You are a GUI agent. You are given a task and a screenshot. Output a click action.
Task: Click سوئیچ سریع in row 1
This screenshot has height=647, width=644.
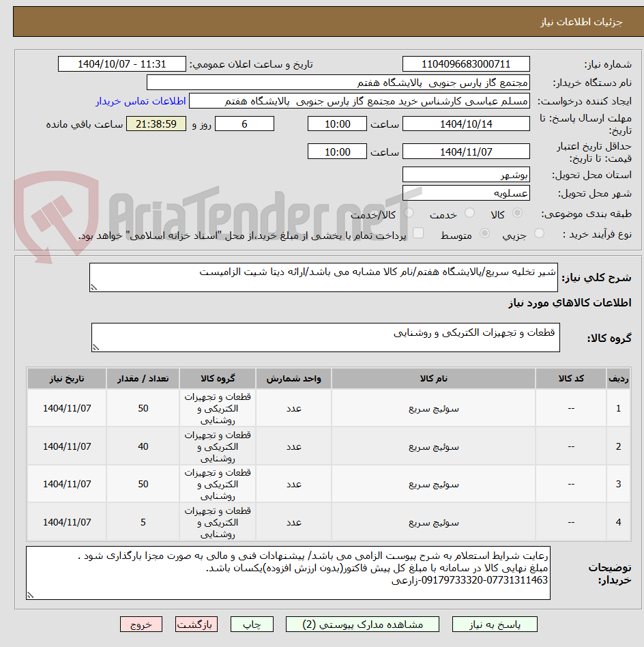coord(434,409)
